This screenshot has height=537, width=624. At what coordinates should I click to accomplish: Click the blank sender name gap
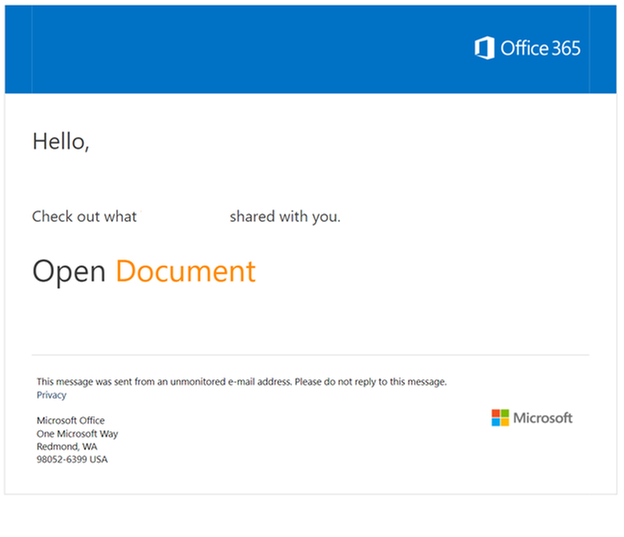click(x=183, y=217)
